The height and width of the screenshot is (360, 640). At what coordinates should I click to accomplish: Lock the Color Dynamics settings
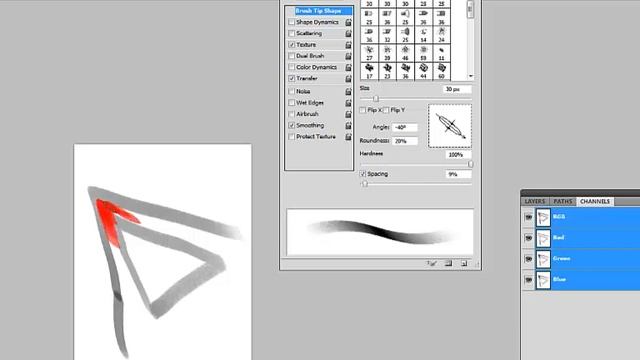coord(348,67)
